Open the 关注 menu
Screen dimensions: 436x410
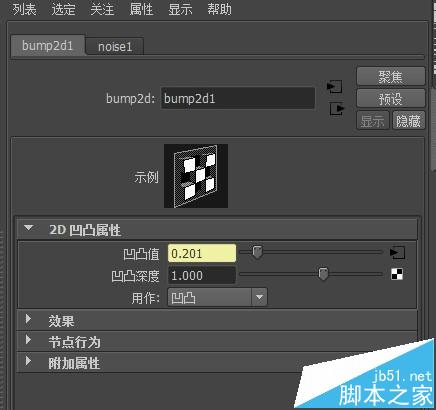(102, 9)
